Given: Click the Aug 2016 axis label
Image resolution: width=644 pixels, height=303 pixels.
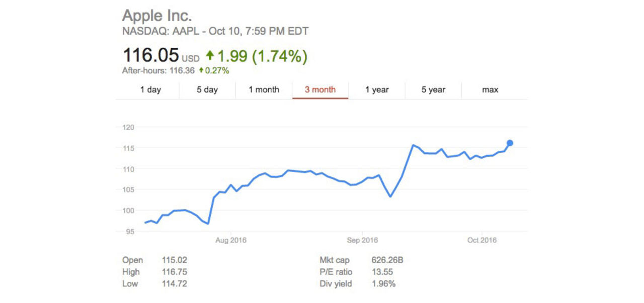Looking at the screenshot, I should point(231,240).
